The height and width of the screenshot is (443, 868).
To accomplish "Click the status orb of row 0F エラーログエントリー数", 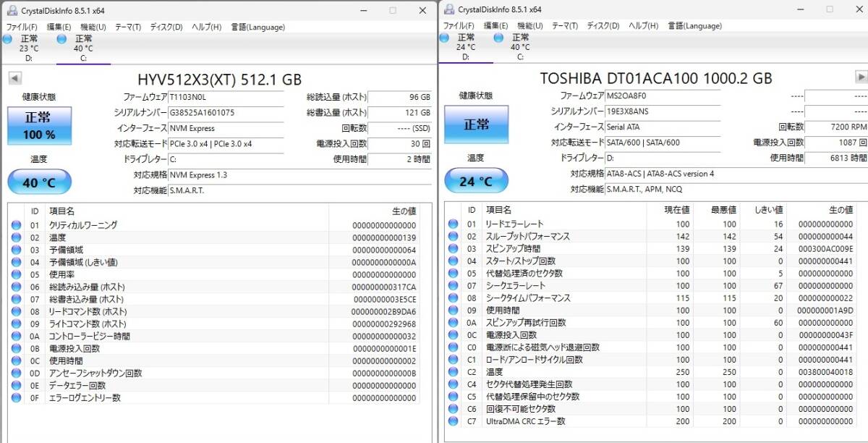I will [x=16, y=397].
